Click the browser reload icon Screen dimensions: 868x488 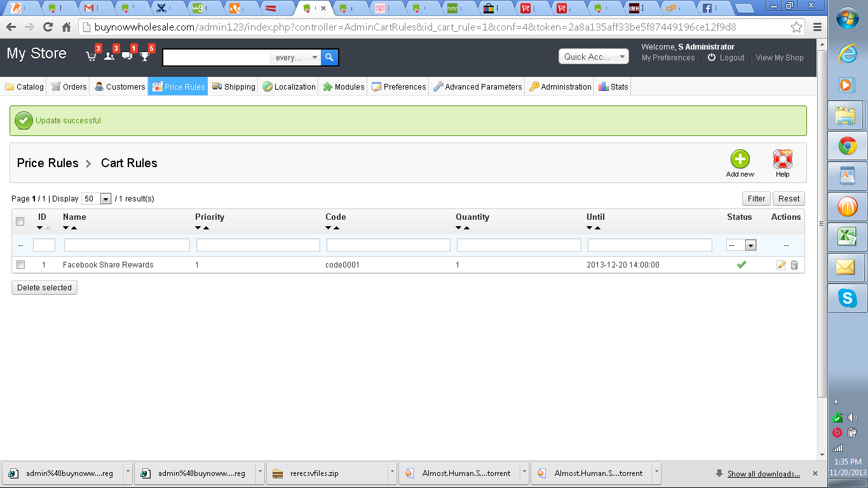click(x=48, y=27)
